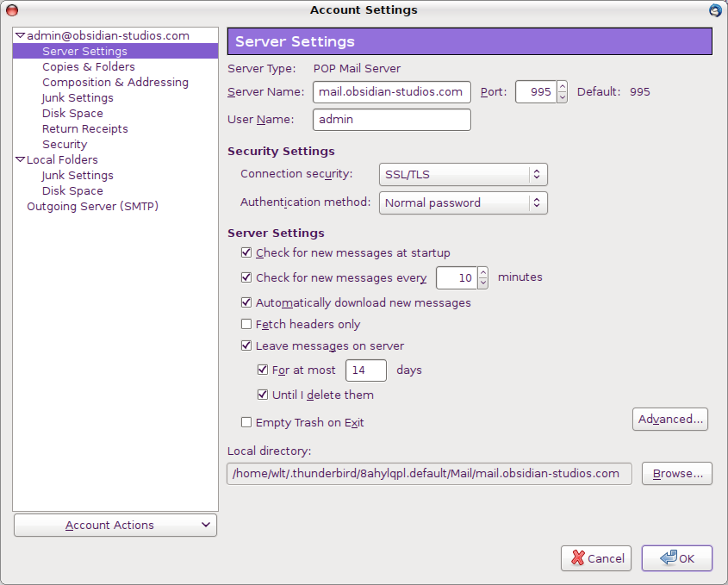This screenshot has height=585, width=728.
Task: Enable Fetch headers only
Action: [246, 324]
